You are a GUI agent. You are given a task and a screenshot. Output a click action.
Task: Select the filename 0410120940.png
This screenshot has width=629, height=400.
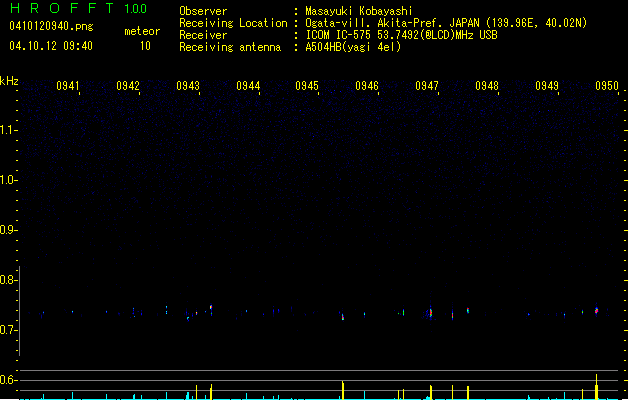(51, 26)
